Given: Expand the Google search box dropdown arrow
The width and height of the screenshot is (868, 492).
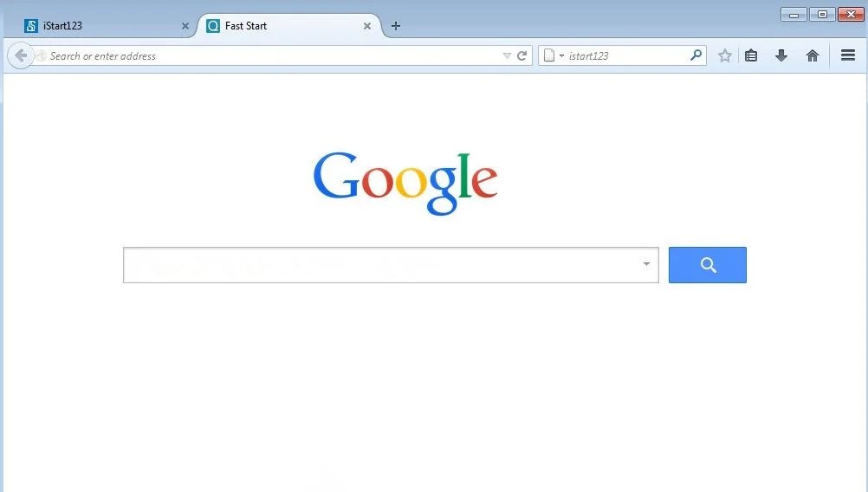Looking at the screenshot, I should pyautogui.click(x=646, y=264).
